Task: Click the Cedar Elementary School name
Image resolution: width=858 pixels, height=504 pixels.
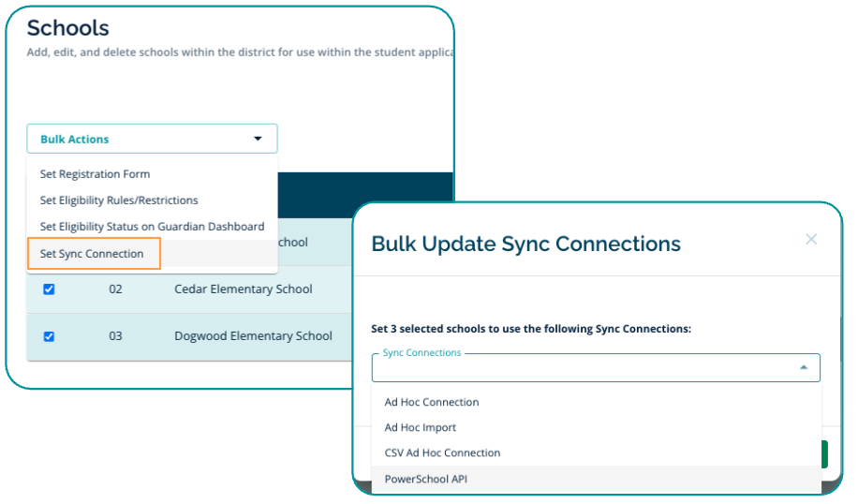Action: 244,289
